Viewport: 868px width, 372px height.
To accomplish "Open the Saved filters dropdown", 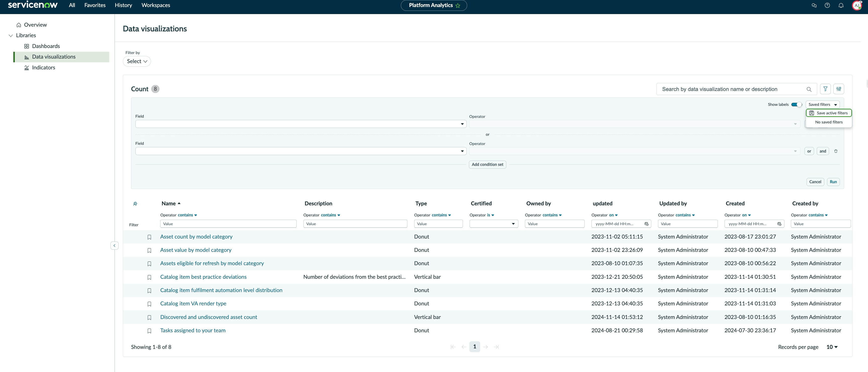I will point(823,105).
